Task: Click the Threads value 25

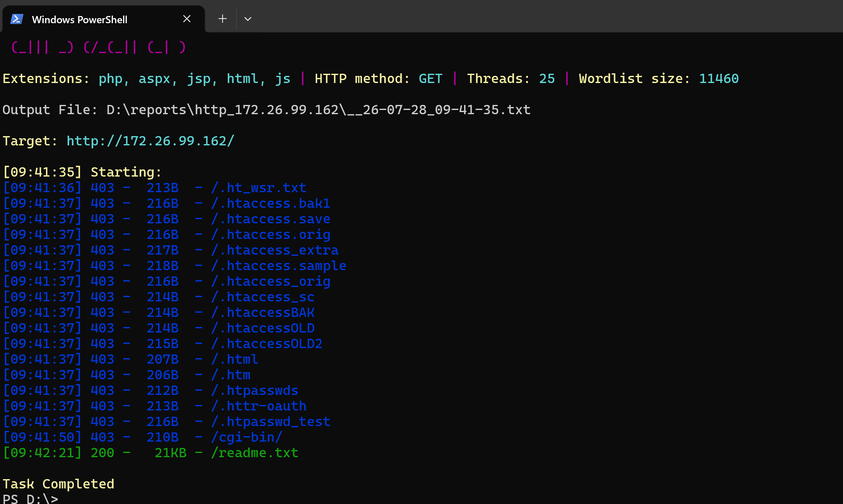Action: point(547,78)
